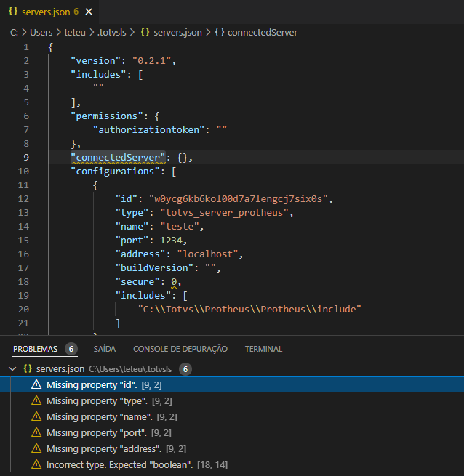The height and width of the screenshot is (476, 464).
Task: Select the Missing property "id" warning
Action: pyautogui.click(x=232, y=385)
